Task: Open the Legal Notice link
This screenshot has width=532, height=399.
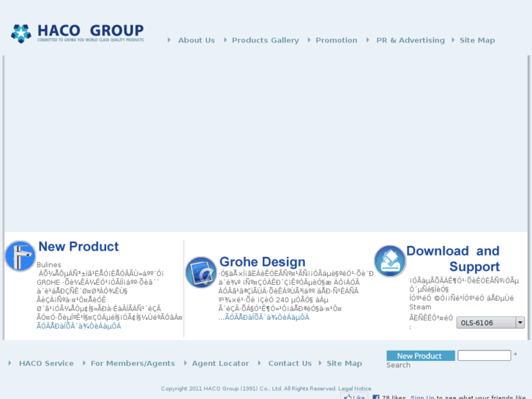Action: 355,389
